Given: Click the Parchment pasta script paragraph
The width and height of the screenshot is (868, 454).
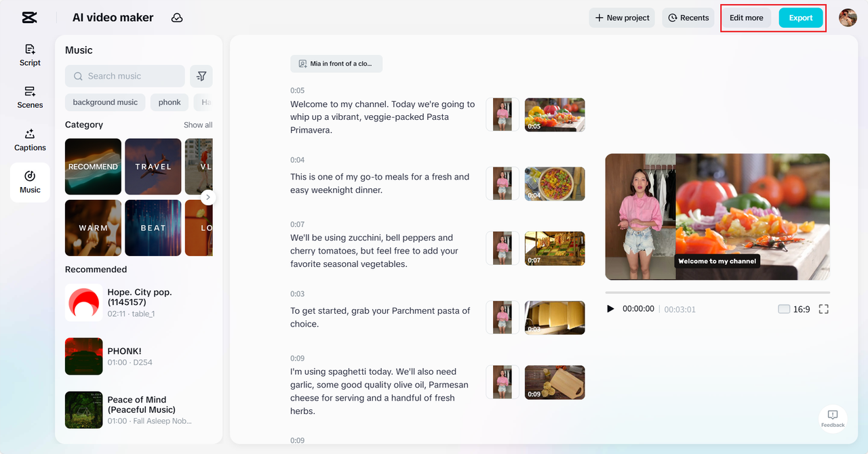Looking at the screenshot, I should pos(380,317).
